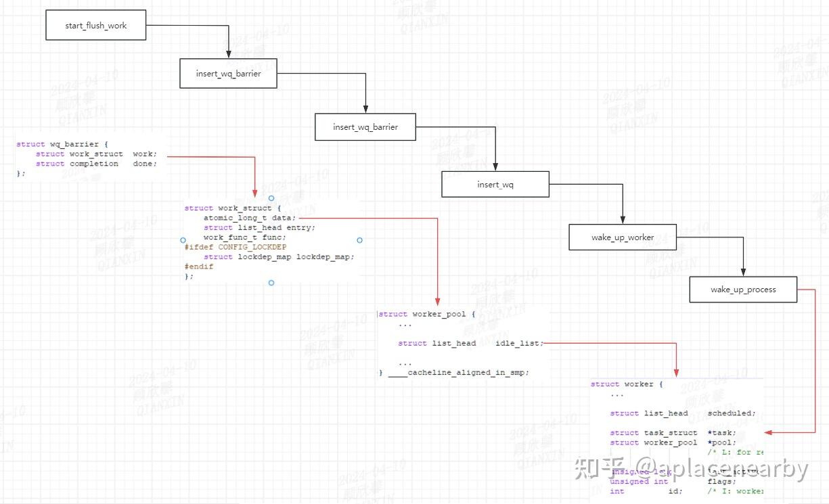Click the "#endif" line
Screen dimensions: 829x504
click(x=198, y=267)
